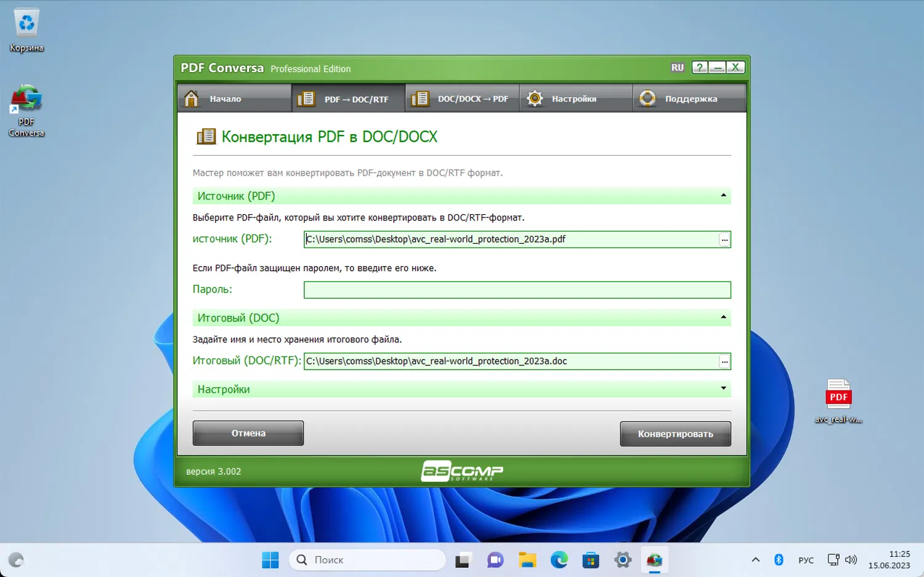Click the lifebuoy icon on Поддержка tab
Screen dimensions: 924x577
click(x=647, y=99)
